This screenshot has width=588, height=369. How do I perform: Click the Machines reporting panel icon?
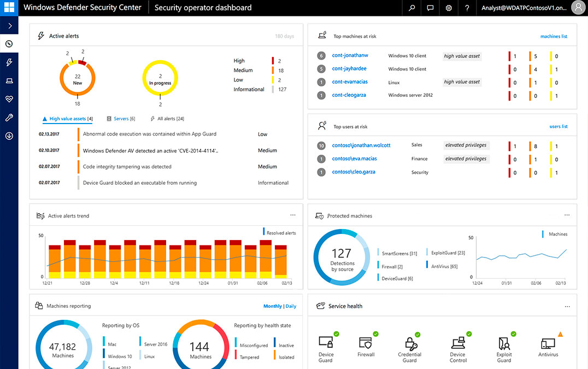point(39,306)
